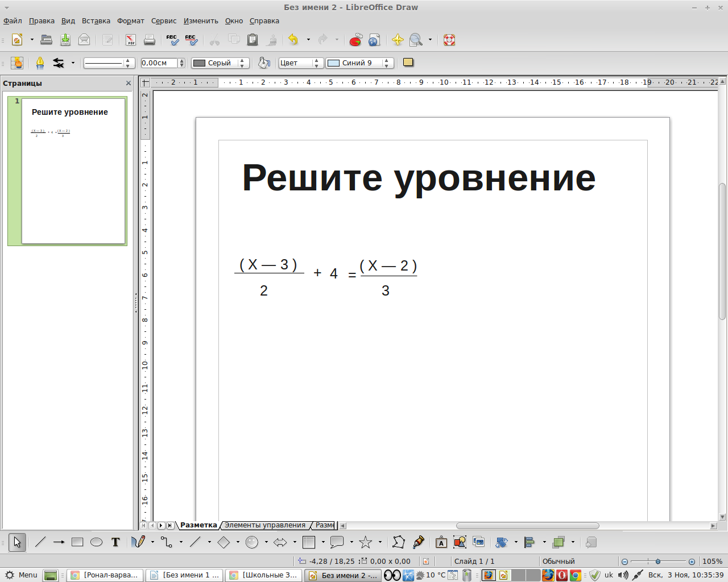This screenshot has width=728, height=582.
Task: Click the Paste clipboard icon
Action: pos(253,40)
